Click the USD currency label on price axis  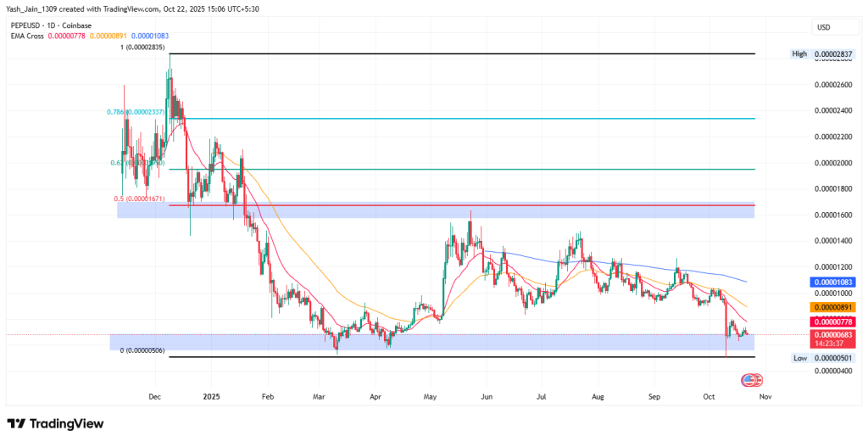pos(823,27)
